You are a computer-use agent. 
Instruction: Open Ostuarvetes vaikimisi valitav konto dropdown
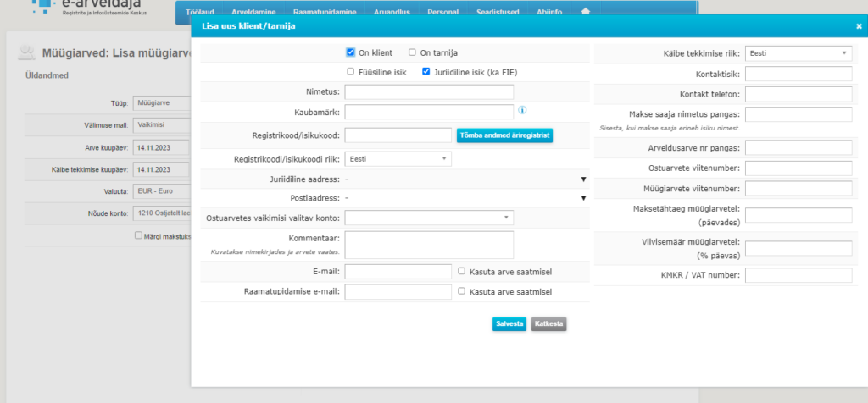pyautogui.click(x=429, y=218)
